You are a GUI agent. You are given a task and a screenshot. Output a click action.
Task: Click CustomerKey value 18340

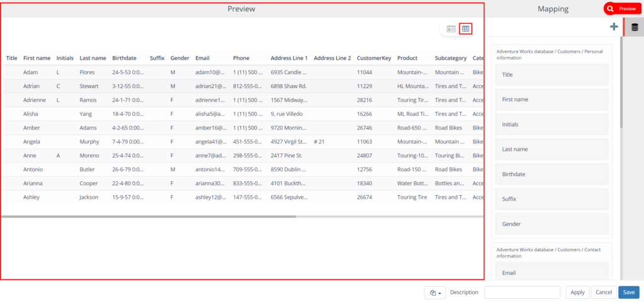pyautogui.click(x=365, y=183)
